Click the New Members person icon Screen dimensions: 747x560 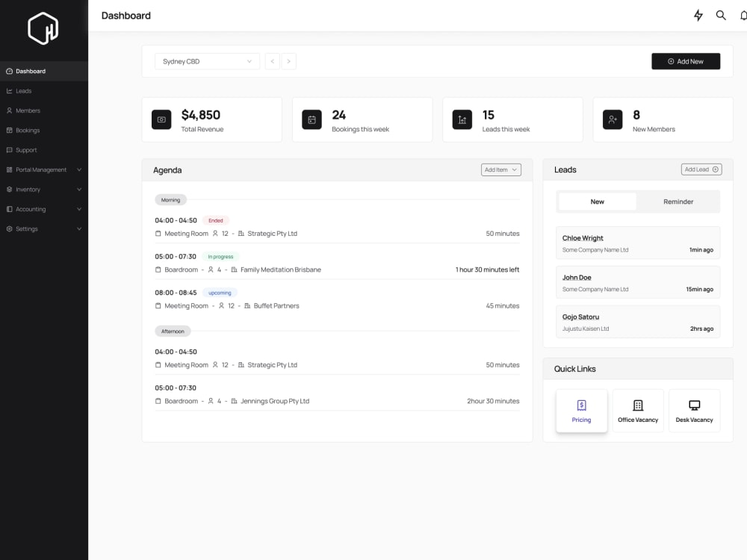[613, 119]
